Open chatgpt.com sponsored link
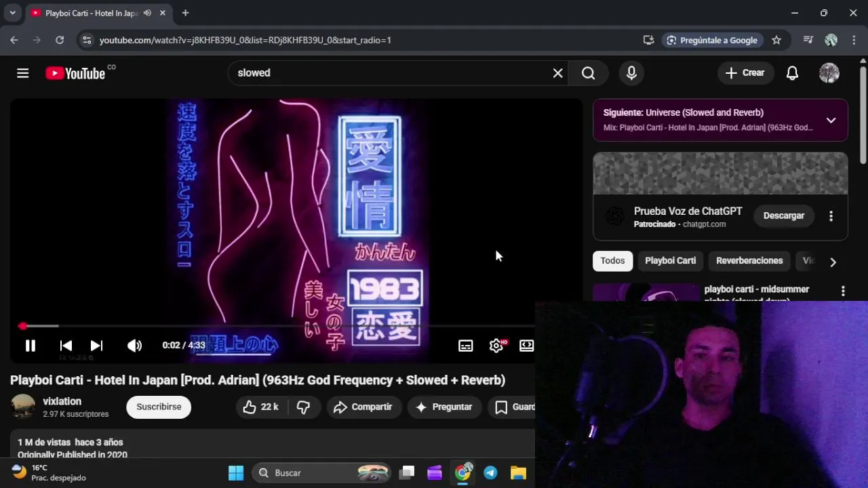 pyautogui.click(x=704, y=224)
